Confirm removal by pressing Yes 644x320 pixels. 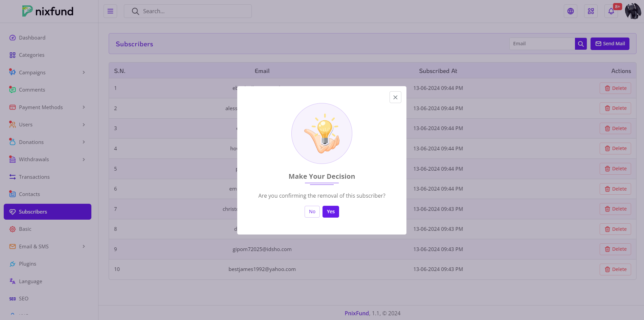[331, 212]
